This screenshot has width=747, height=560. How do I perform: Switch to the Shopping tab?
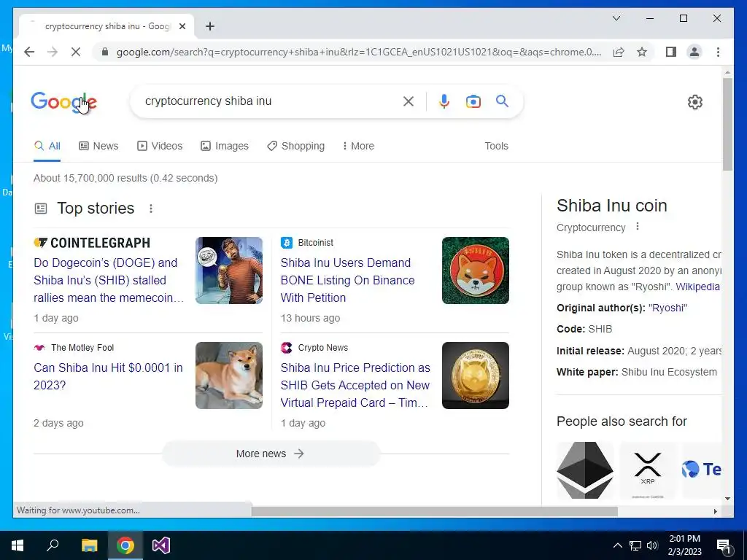tap(296, 146)
